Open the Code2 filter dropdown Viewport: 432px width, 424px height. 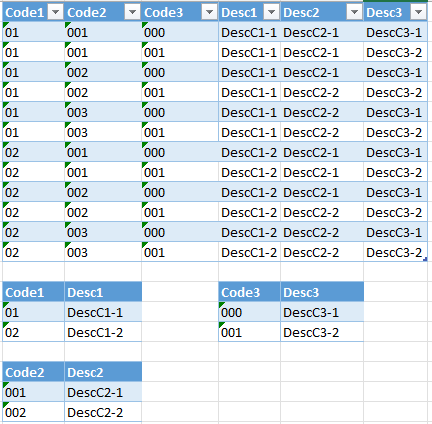pyautogui.click(x=132, y=13)
